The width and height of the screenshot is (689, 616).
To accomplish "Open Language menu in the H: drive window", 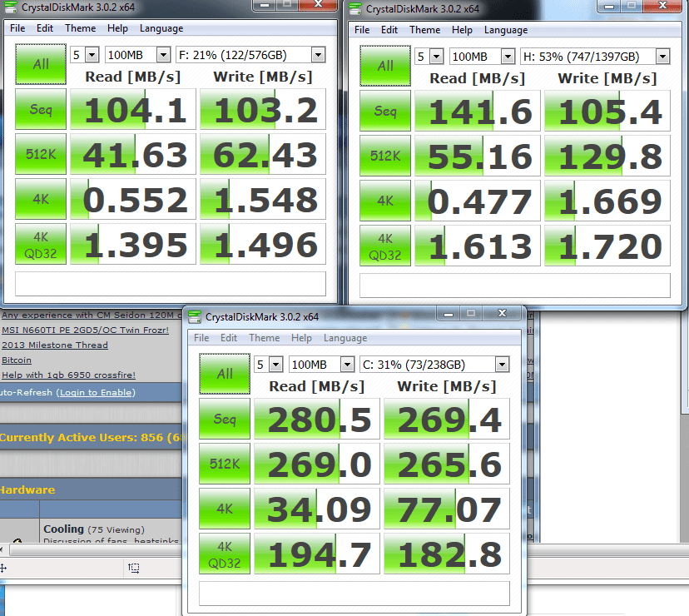I will [506, 30].
